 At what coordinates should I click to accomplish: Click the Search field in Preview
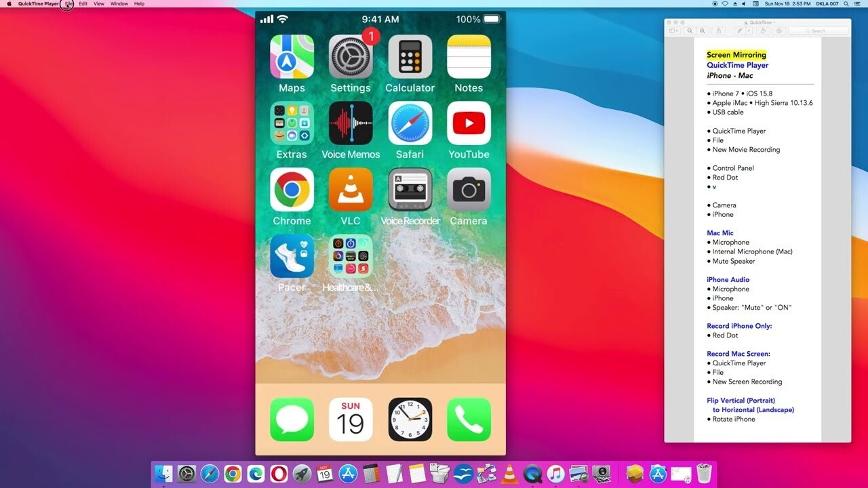coord(818,30)
